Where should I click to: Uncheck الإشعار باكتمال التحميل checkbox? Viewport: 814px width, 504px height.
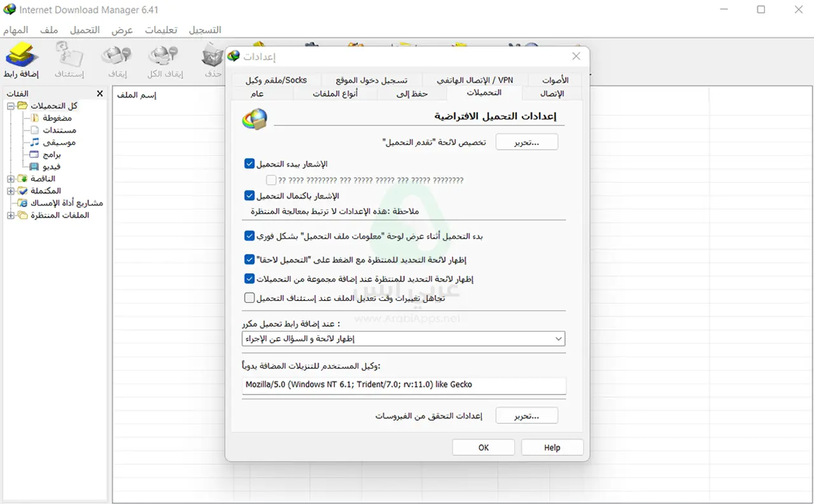coord(249,195)
